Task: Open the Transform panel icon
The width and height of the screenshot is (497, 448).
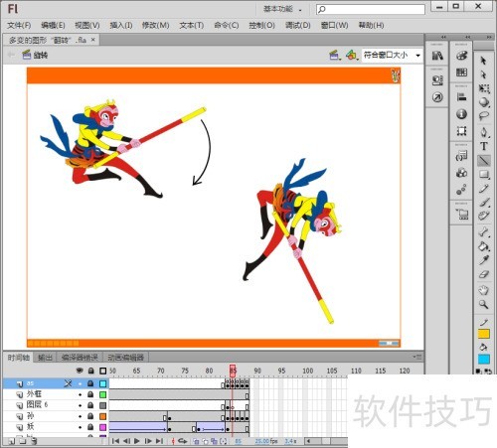Action: 461,131
